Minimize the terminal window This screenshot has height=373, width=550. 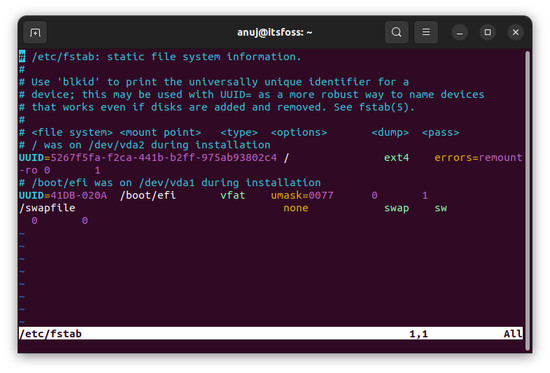point(460,33)
